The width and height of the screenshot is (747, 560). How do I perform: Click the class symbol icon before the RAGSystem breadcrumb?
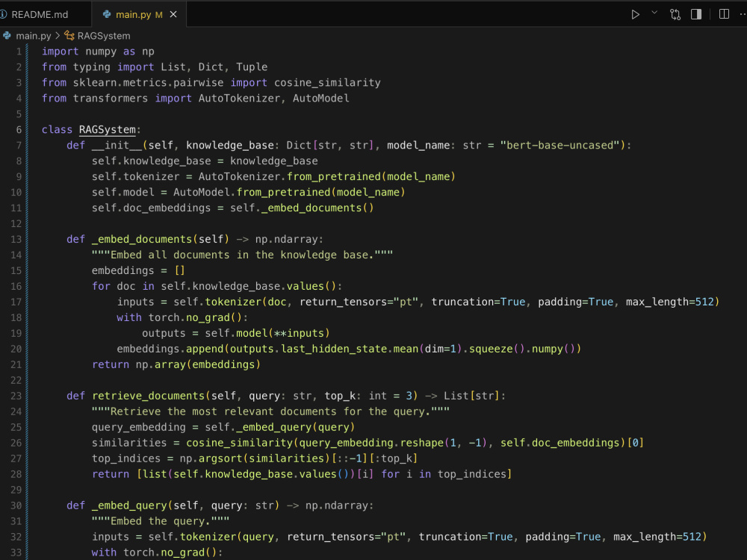tap(69, 36)
